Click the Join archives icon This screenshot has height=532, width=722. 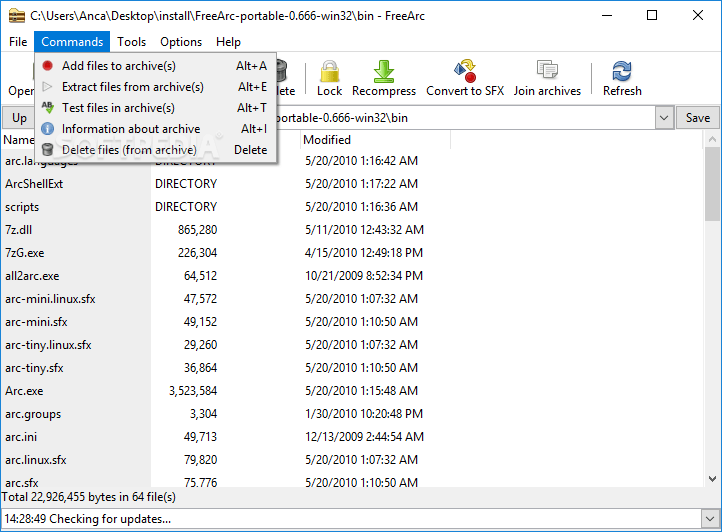point(547,70)
